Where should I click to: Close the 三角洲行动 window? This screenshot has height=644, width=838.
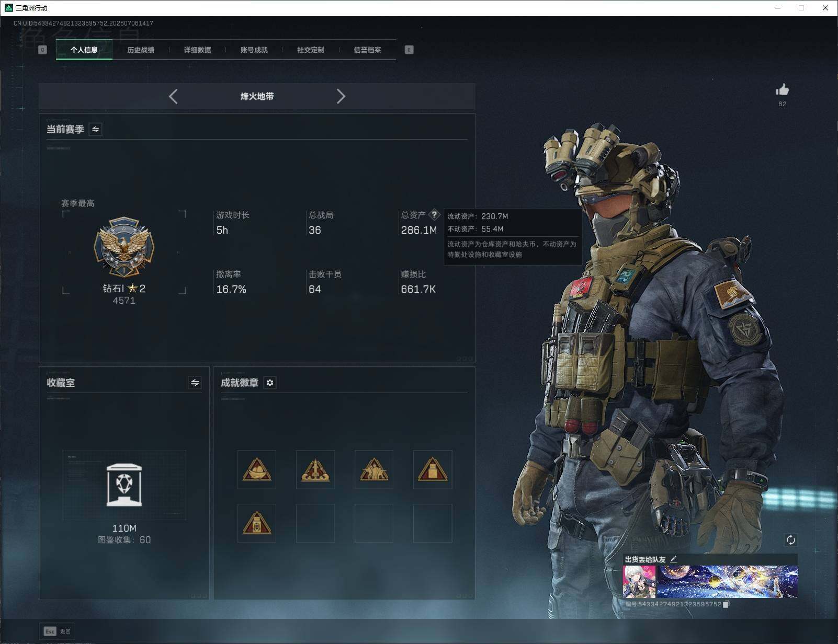click(825, 8)
